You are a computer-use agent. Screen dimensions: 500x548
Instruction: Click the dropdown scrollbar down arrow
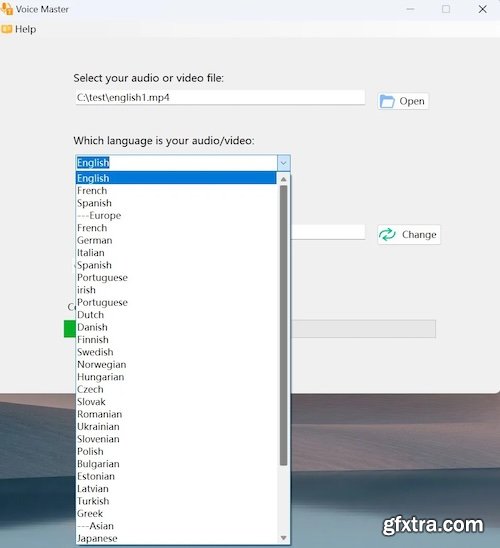pos(283,538)
